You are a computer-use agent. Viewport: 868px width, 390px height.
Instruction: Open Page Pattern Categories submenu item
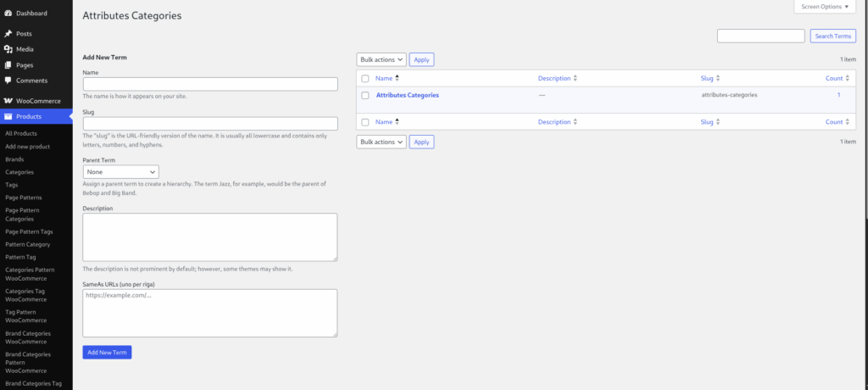tap(22, 214)
